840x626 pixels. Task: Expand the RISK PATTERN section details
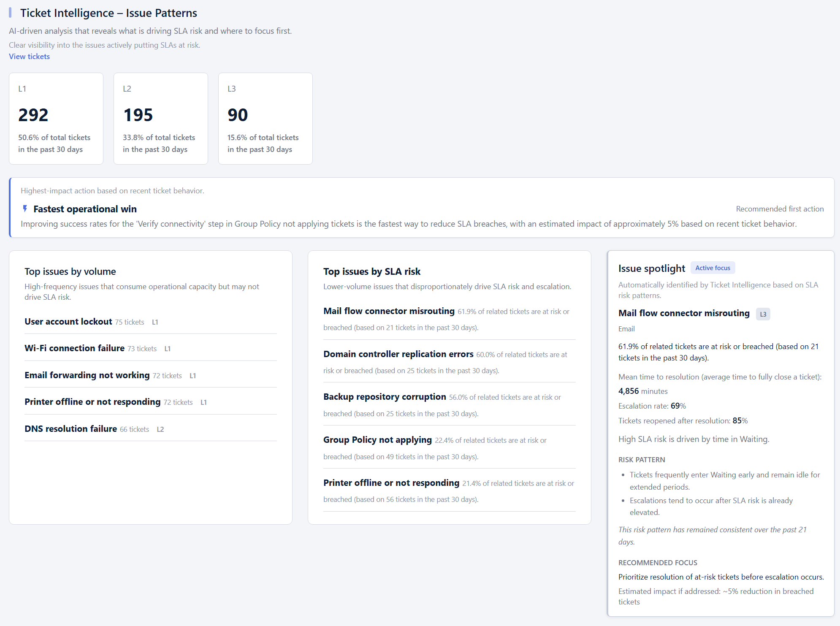coord(642,460)
